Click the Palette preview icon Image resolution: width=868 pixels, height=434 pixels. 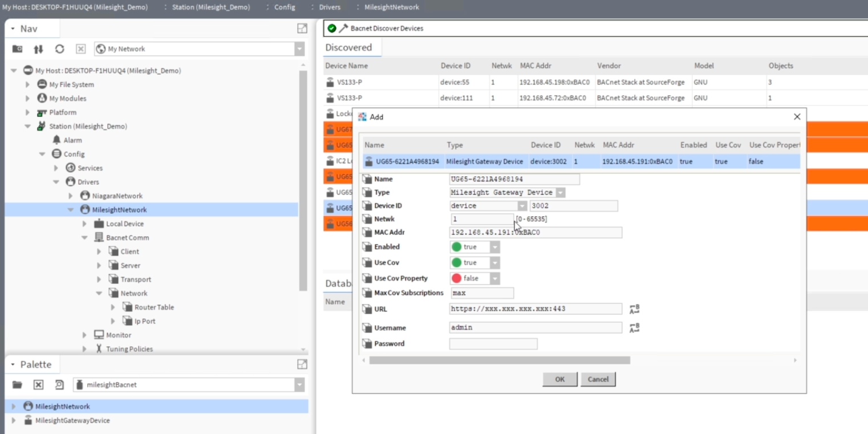coord(59,384)
